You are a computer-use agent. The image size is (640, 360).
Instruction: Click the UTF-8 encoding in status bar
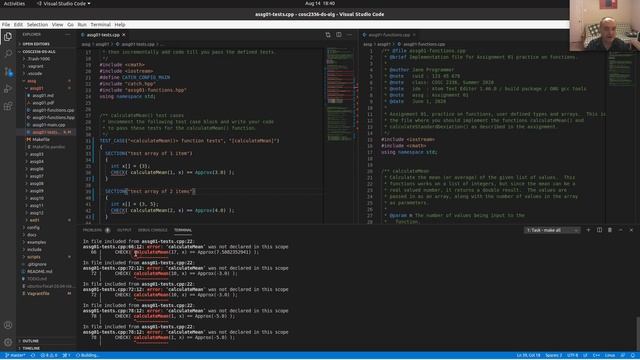tap(573, 356)
